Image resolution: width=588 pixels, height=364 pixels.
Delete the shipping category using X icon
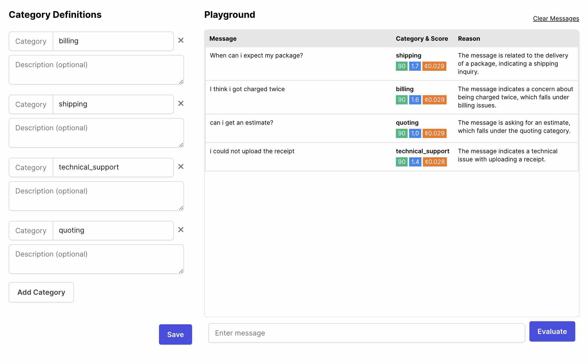181,103
